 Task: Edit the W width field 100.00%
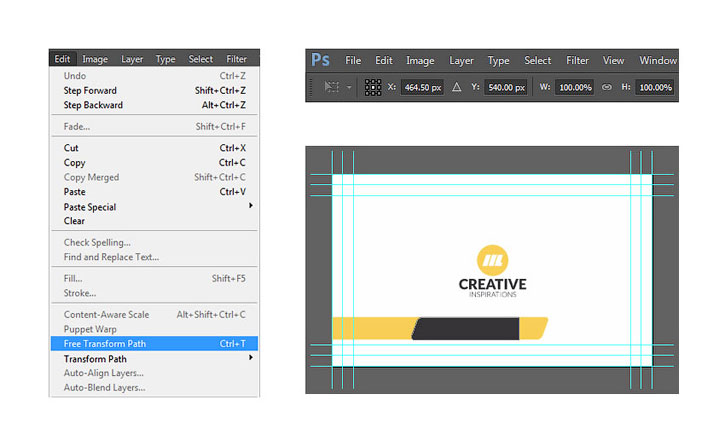[x=575, y=87]
